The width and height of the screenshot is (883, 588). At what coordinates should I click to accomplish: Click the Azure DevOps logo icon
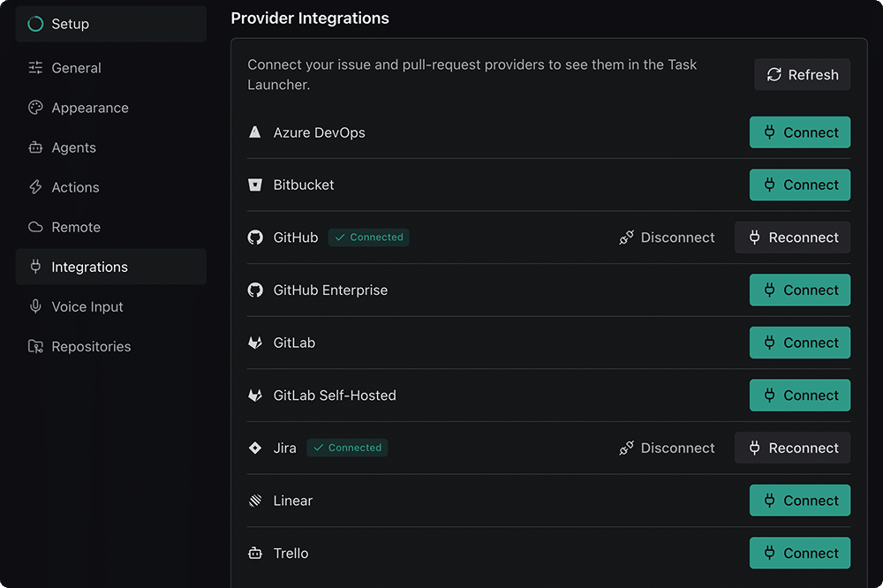(x=255, y=132)
